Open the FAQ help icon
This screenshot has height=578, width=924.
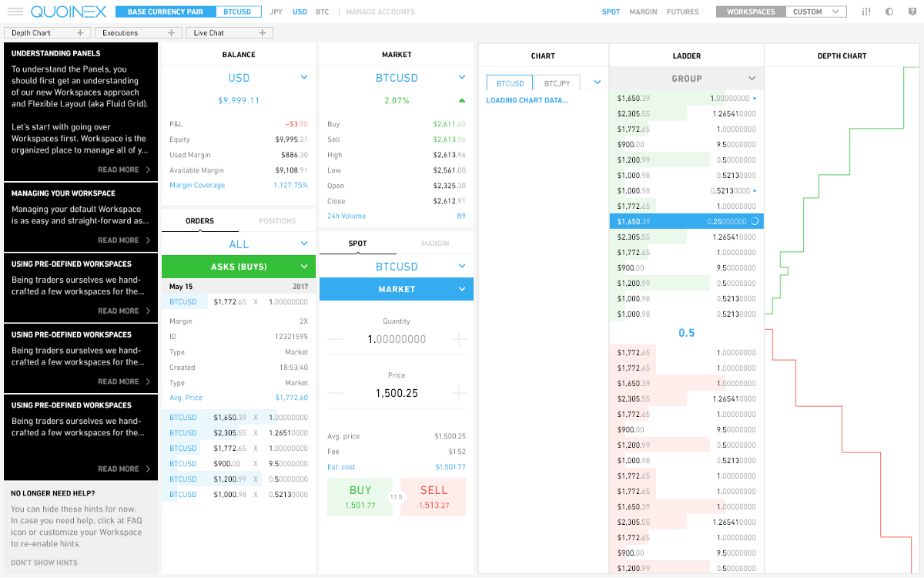coord(911,12)
